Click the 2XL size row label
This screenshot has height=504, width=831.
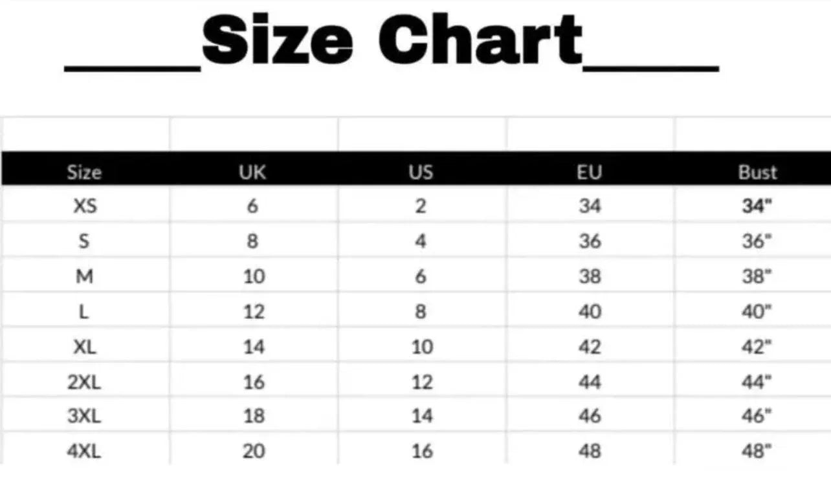(x=84, y=382)
